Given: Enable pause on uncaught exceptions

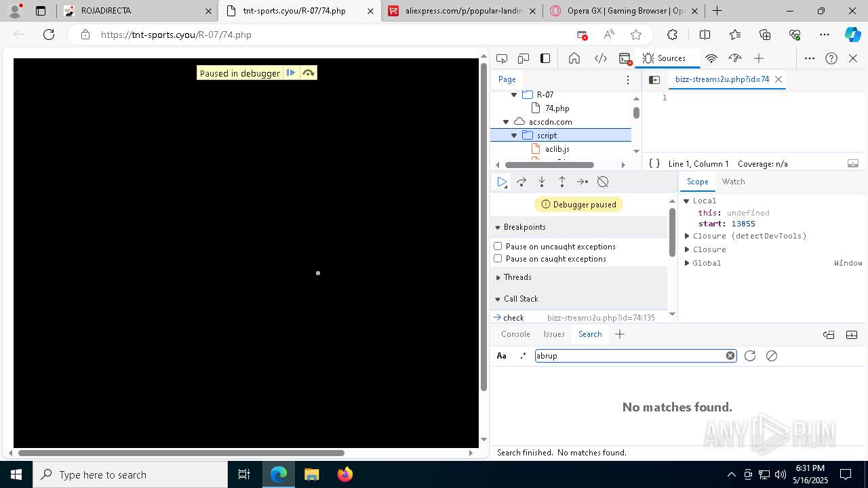Looking at the screenshot, I should [498, 246].
